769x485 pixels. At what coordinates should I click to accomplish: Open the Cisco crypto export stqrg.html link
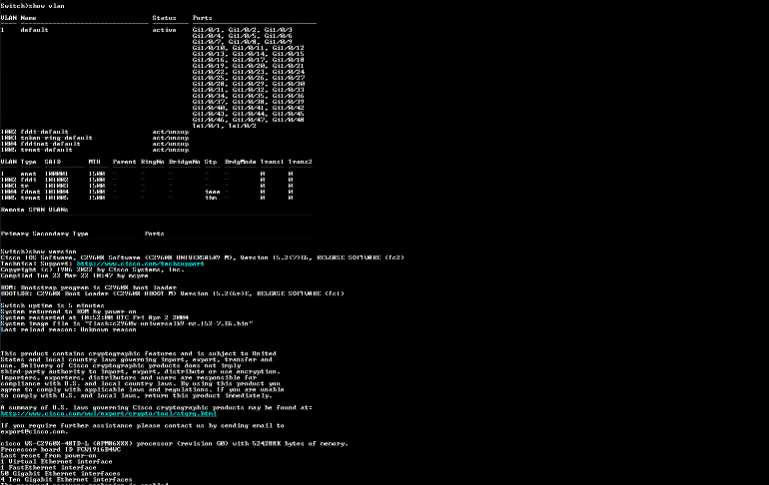(108, 414)
